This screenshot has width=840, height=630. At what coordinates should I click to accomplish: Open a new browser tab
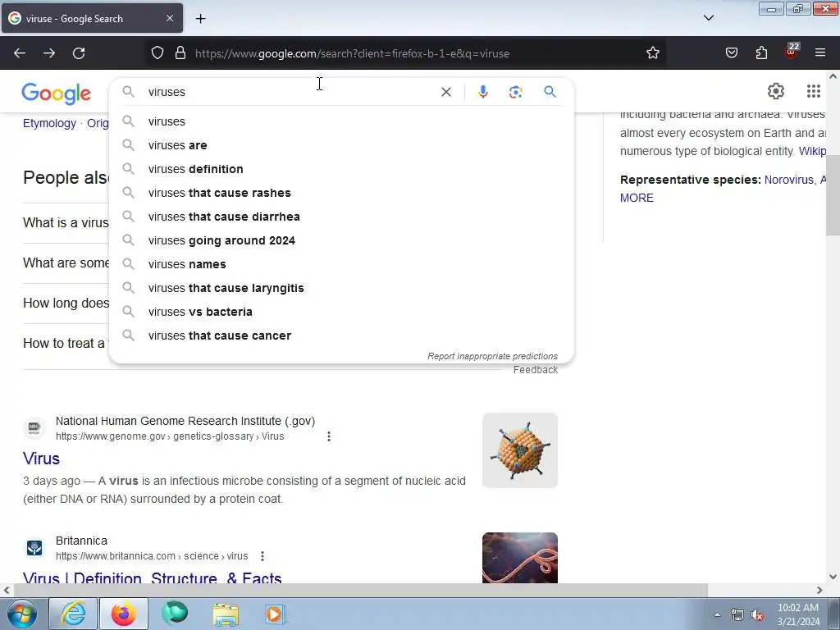pos(200,19)
